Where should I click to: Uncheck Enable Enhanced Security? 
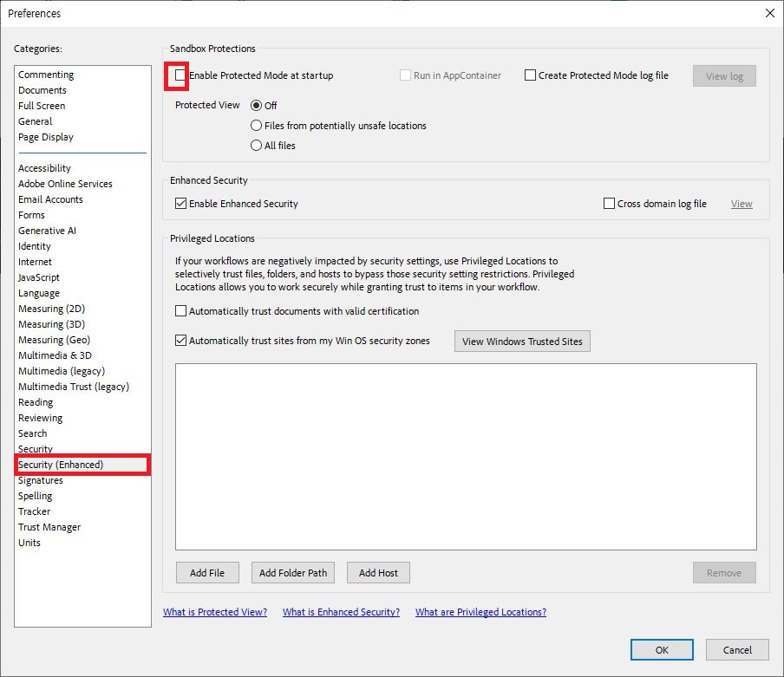click(180, 204)
